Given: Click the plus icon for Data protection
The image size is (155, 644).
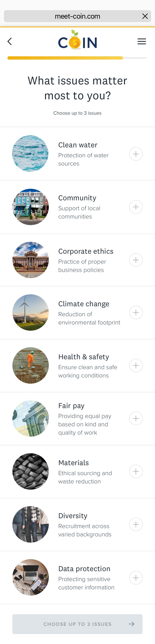Looking at the screenshot, I should click(136, 578).
